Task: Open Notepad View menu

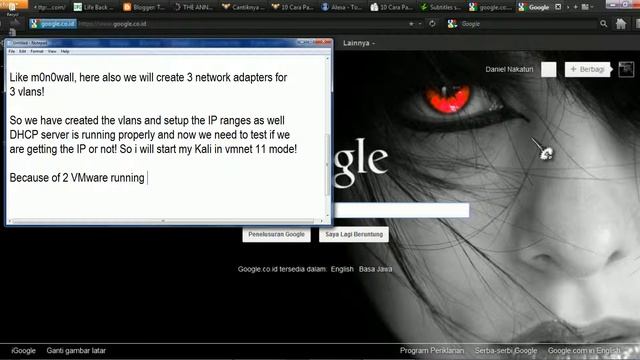Action: pyautogui.click(x=52, y=51)
